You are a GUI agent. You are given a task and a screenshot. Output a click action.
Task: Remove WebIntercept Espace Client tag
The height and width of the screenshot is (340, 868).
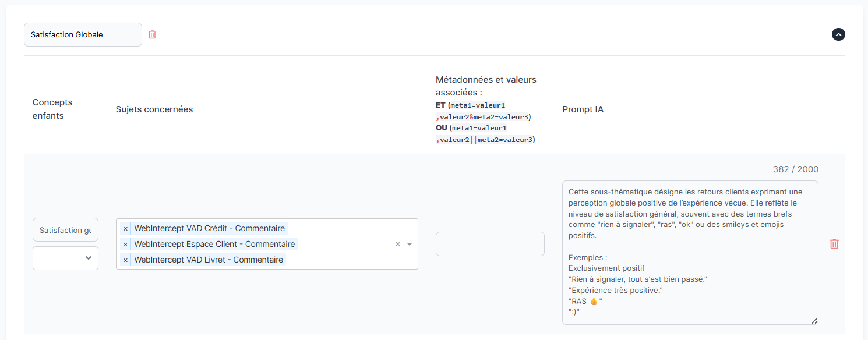(125, 244)
